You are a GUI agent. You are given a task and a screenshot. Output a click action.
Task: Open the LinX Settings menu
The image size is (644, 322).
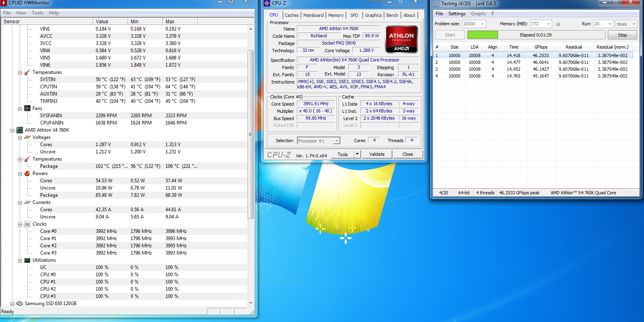(457, 14)
